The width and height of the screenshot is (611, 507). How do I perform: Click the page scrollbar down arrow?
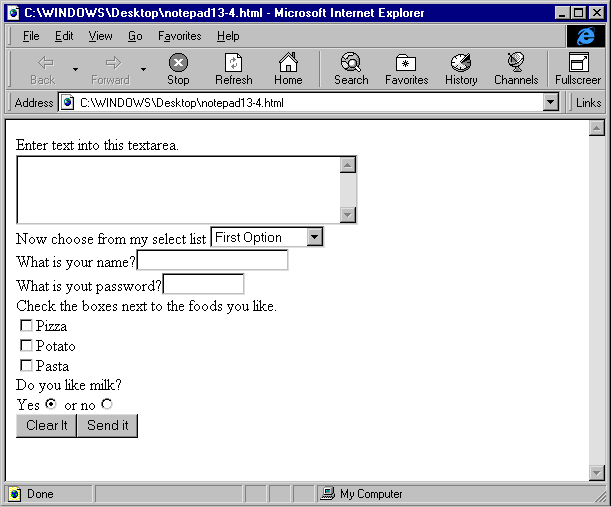click(x=597, y=473)
